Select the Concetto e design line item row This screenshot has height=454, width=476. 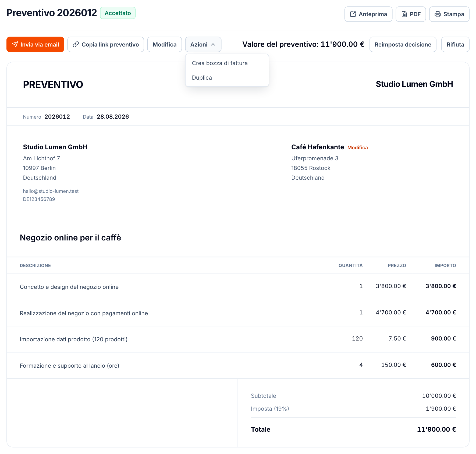point(238,287)
